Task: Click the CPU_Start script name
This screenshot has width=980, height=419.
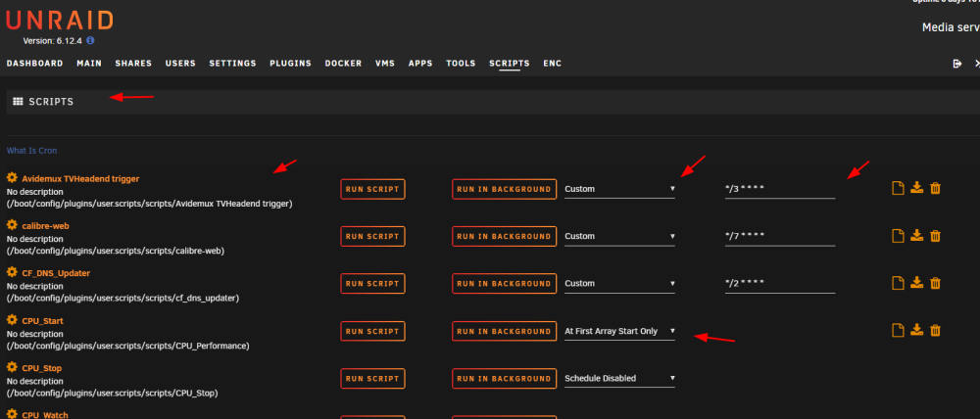Action: [42, 321]
